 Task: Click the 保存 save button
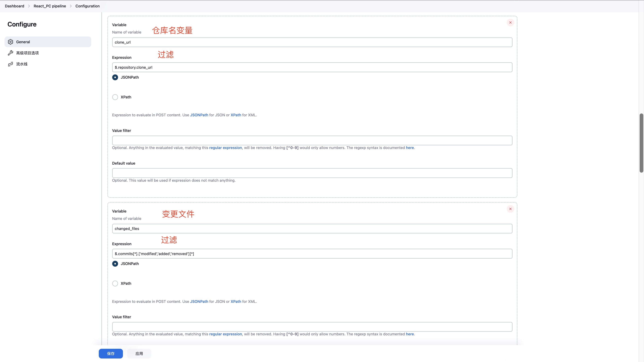[x=111, y=353]
